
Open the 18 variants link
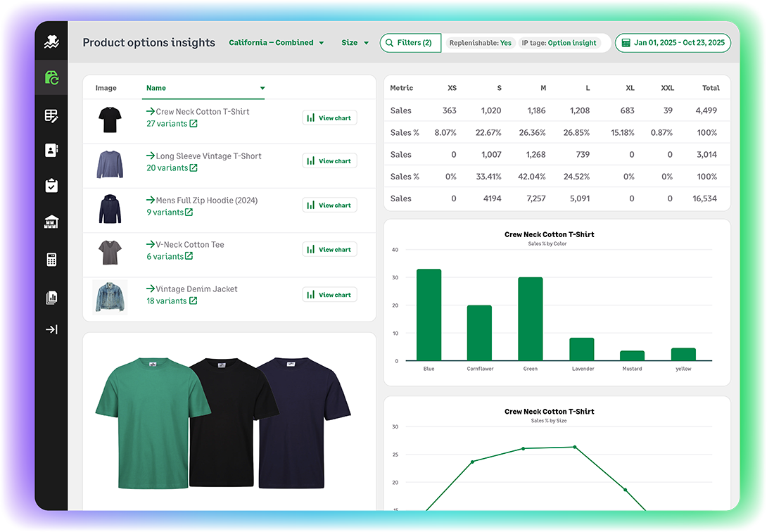[166, 300]
